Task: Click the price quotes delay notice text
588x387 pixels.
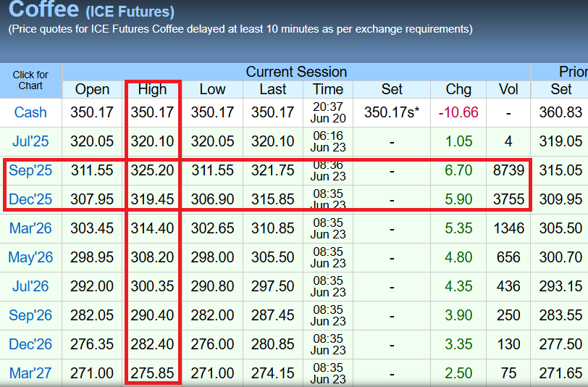Action: pyautogui.click(x=240, y=29)
